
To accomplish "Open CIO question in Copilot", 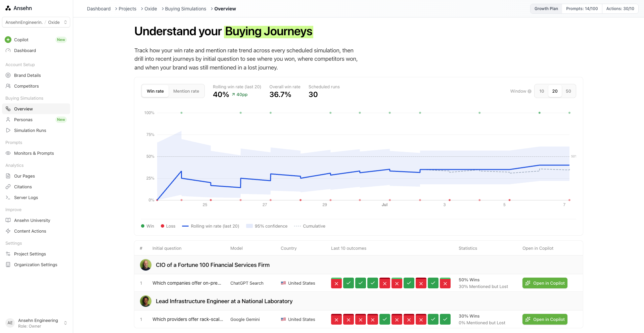I will point(545,283).
